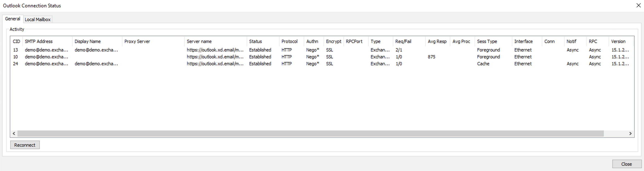Screen dimensions: 644x171
Task: Sort connections by Status column header
Action: (255, 42)
